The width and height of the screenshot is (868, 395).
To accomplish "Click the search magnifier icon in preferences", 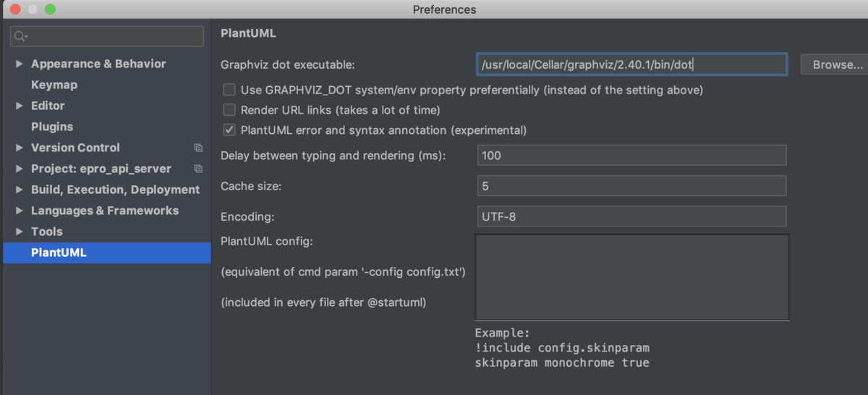I will [x=20, y=36].
